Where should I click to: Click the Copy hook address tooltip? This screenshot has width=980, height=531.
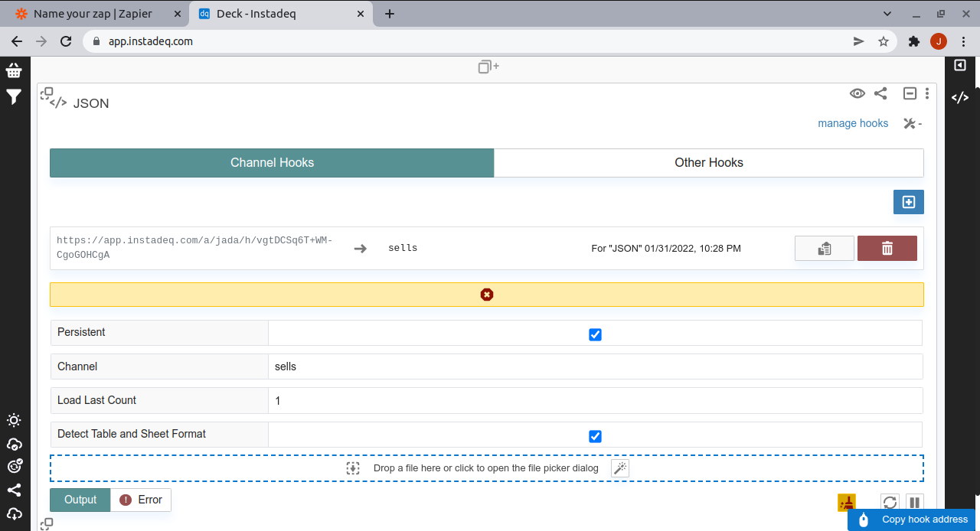click(911, 520)
